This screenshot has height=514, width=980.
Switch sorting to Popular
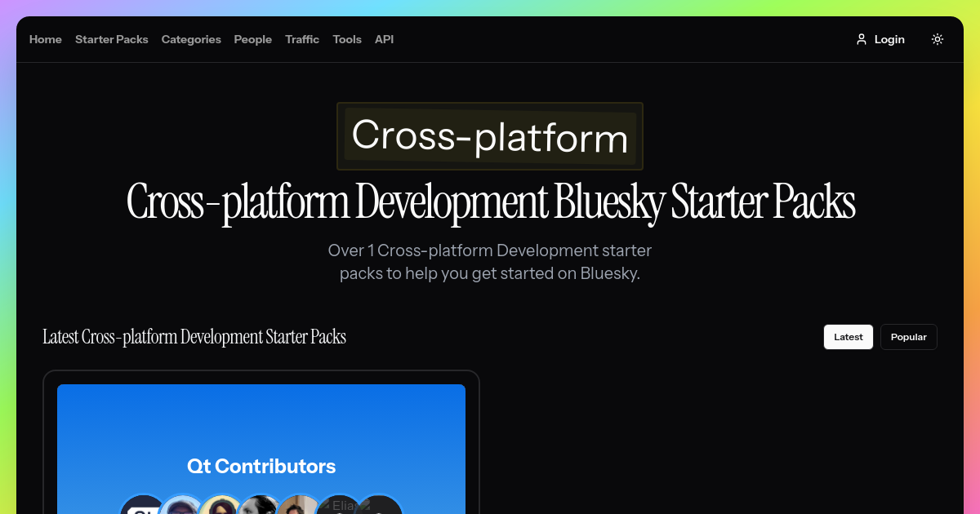908,336
